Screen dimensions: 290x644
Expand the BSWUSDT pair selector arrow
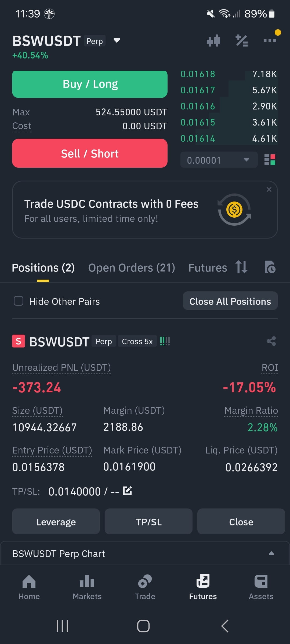117,41
